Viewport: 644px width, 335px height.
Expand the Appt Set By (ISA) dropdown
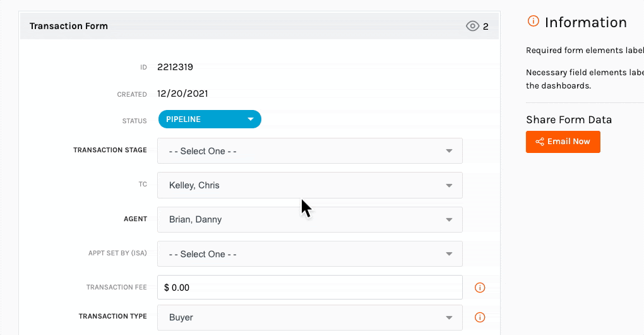(309, 254)
